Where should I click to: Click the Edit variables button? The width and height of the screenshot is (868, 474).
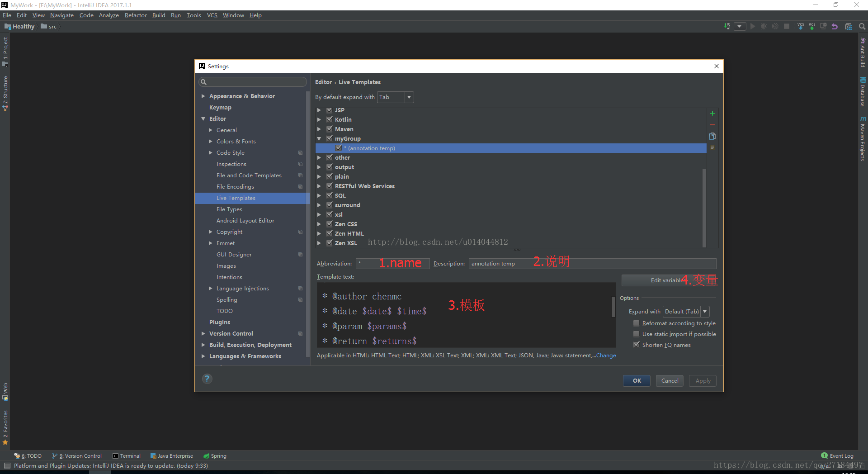[669, 280]
